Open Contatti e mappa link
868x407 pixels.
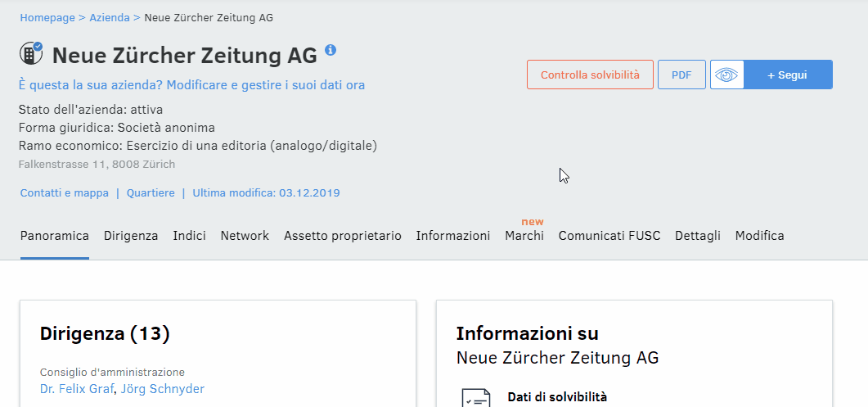click(64, 193)
